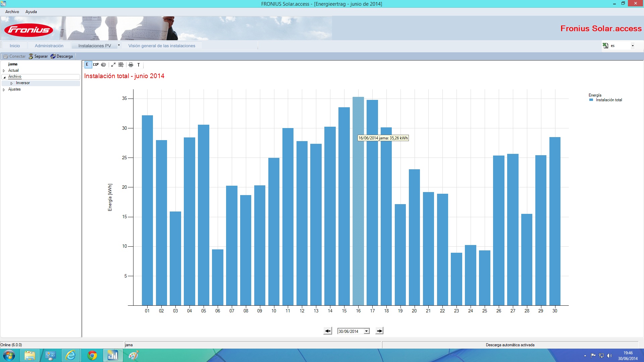This screenshot has height=362, width=644.
Task: Select the Actual tree item
Action: pyautogui.click(x=13, y=70)
